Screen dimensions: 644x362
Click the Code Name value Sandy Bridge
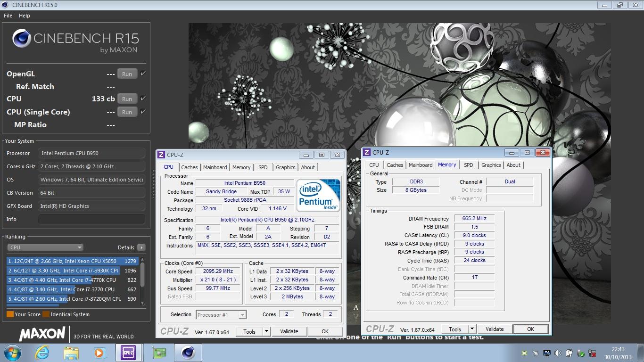(x=222, y=192)
